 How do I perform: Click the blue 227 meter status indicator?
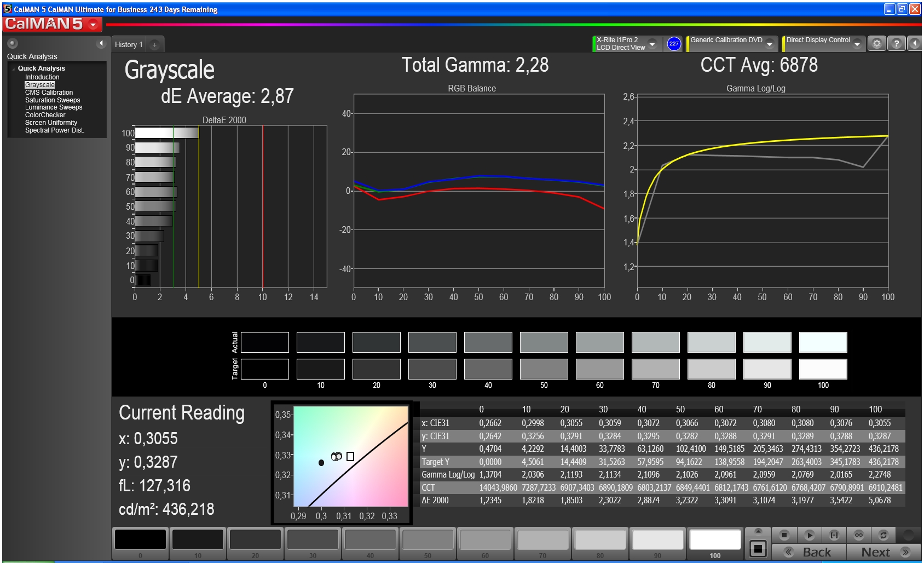tap(674, 44)
